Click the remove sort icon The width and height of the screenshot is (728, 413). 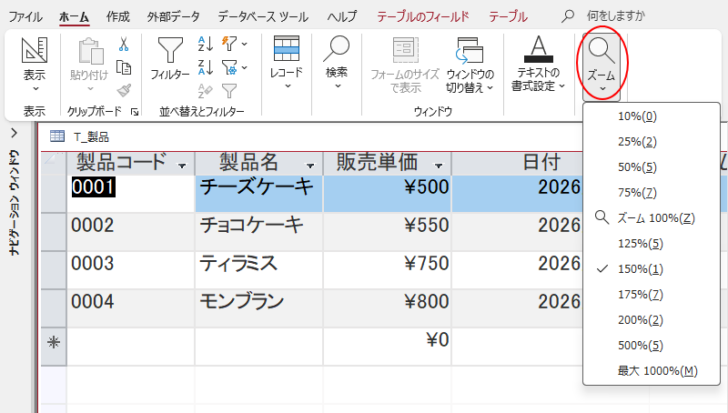205,90
